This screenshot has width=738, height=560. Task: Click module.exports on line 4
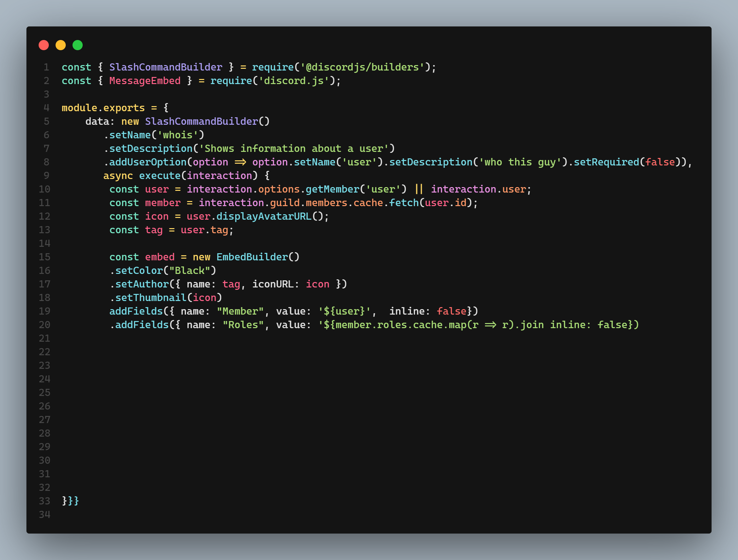(103, 108)
